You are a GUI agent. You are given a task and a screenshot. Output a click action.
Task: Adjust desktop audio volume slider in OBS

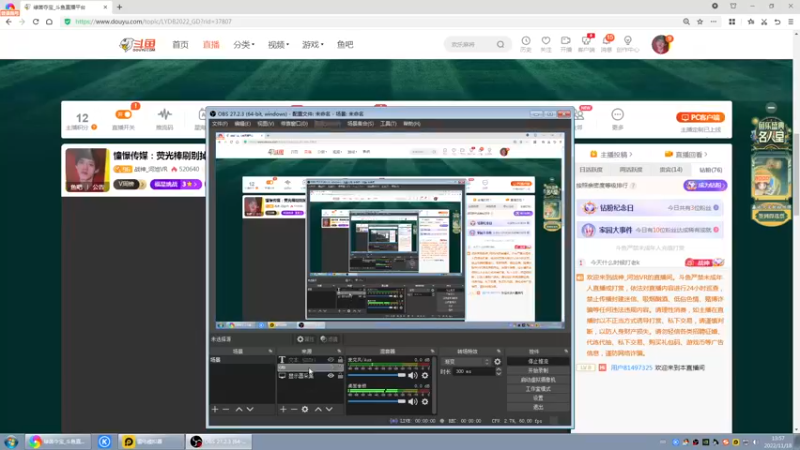click(377, 402)
